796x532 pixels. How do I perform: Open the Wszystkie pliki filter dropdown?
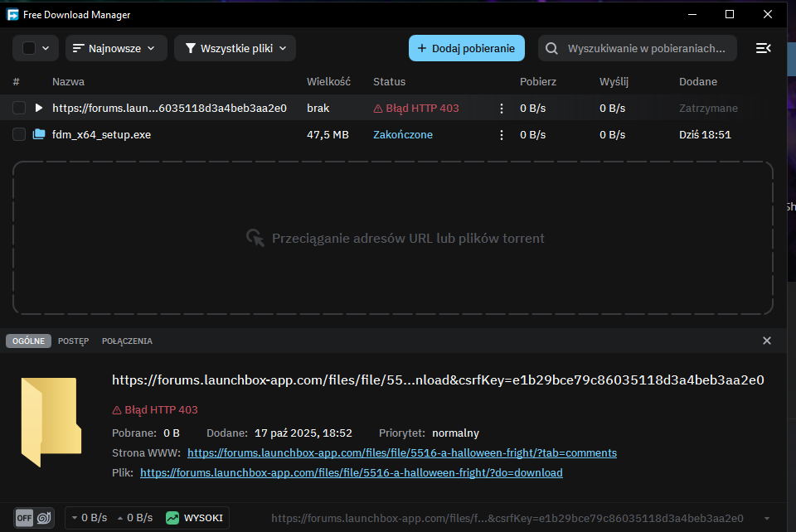[235, 48]
